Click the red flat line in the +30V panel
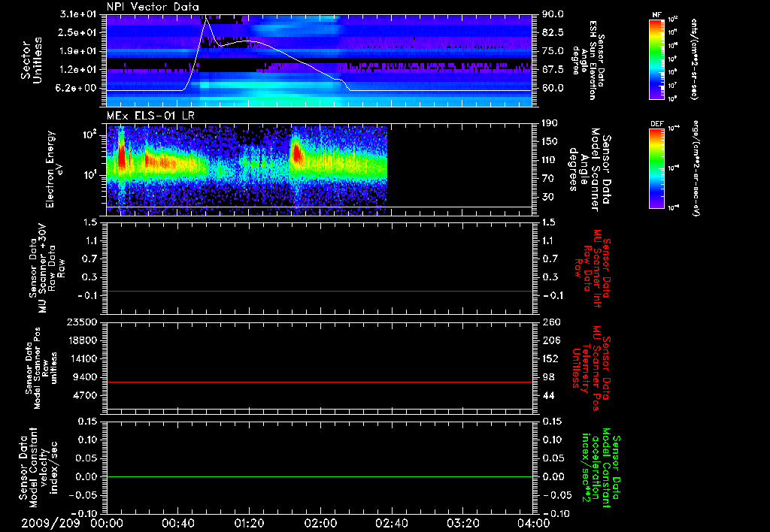Viewport: 770px width, 532px height. coord(319,291)
